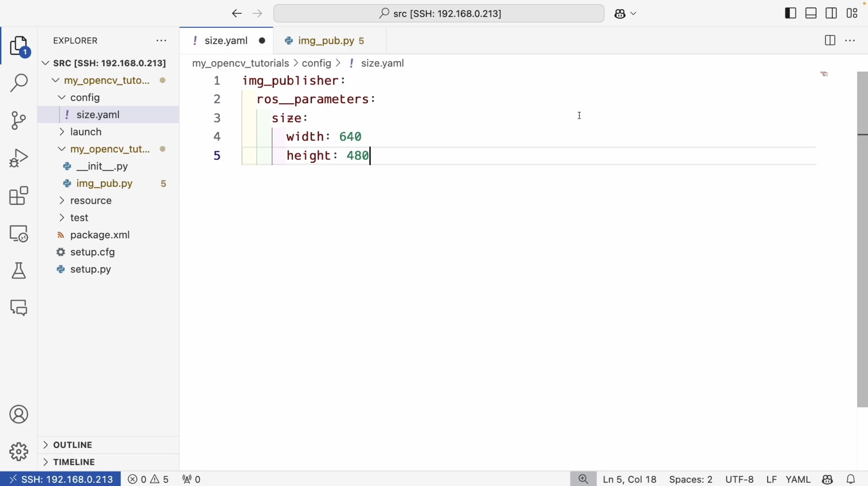Image resolution: width=868 pixels, height=486 pixels.
Task: Open the Extensions view
Action: click(19, 196)
